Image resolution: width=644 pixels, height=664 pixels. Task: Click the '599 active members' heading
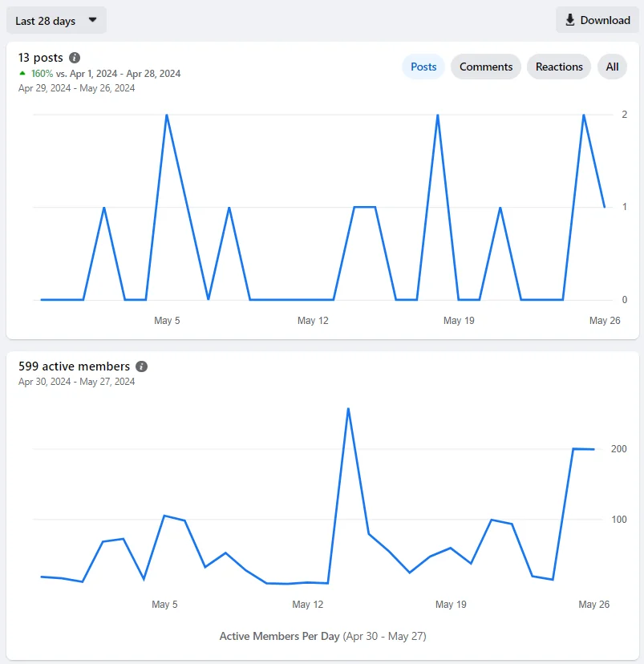(x=74, y=366)
